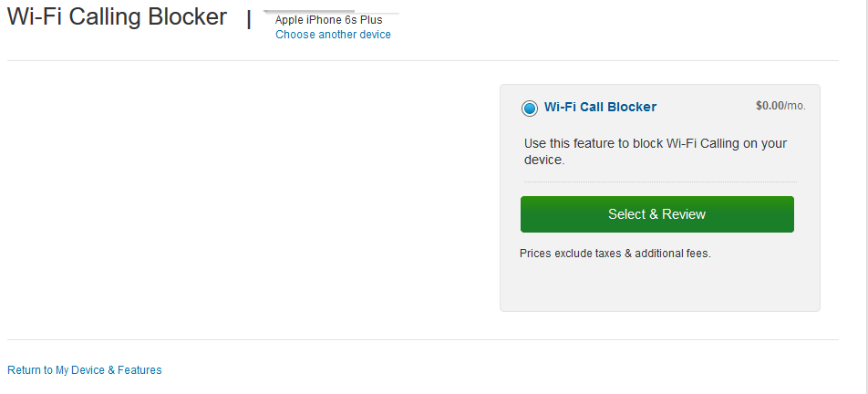Click the Apple iPhone 6s Plus device name
This screenshot has height=394, width=868.
[328, 20]
